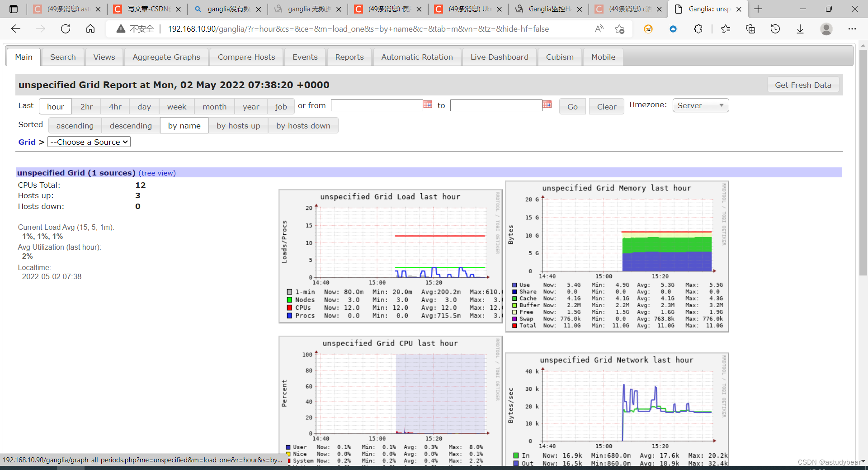Close the ganglia无数据 search tab
Viewport: 868px width, 470px height.
click(x=339, y=9)
